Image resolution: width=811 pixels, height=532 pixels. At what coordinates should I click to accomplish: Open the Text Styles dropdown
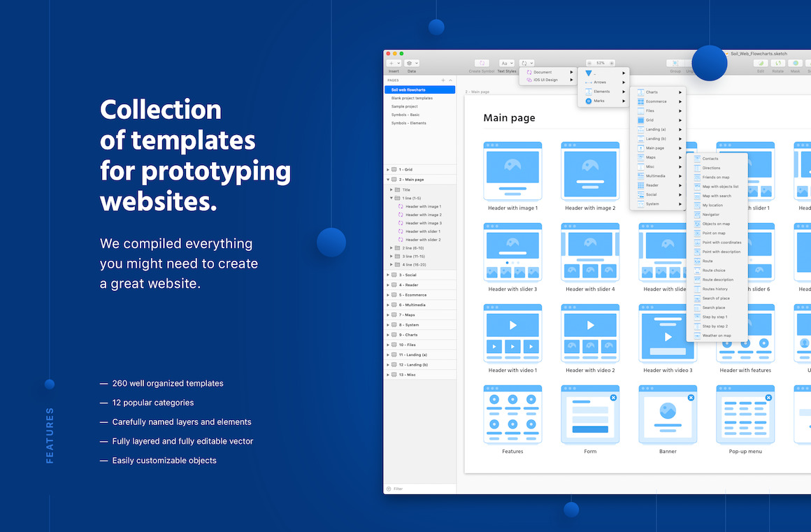[x=507, y=63]
